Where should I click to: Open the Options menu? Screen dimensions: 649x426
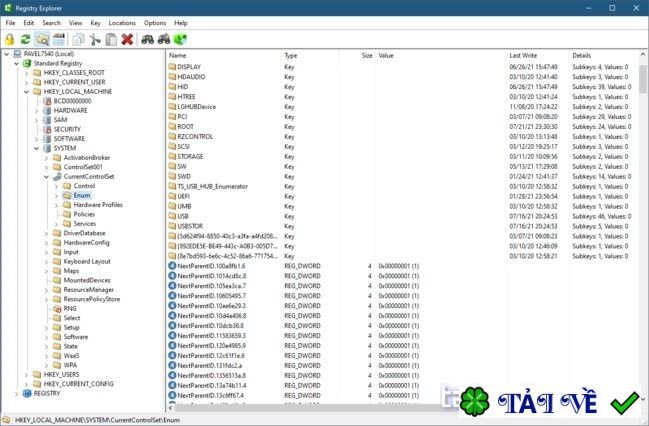tap(155, 23)
